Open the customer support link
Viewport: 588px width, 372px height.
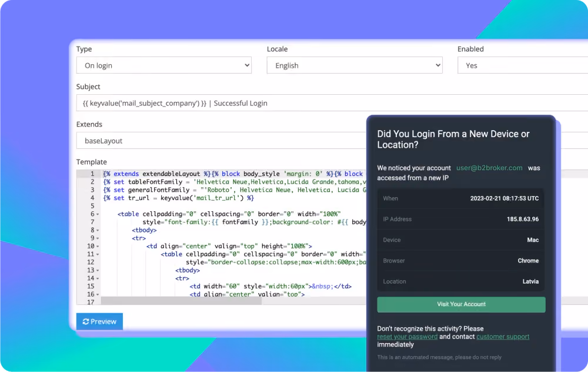pyautogui.click(x=503, y=337)
